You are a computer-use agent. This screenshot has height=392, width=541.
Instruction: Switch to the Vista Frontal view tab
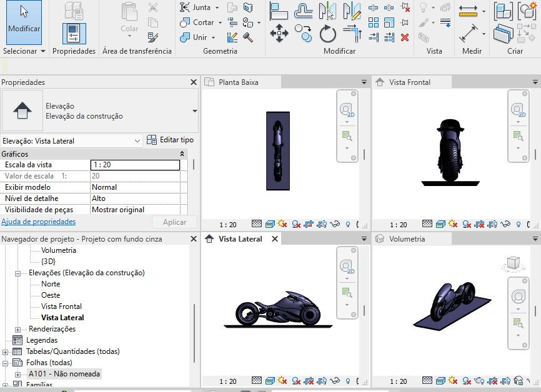pos(412,82)
